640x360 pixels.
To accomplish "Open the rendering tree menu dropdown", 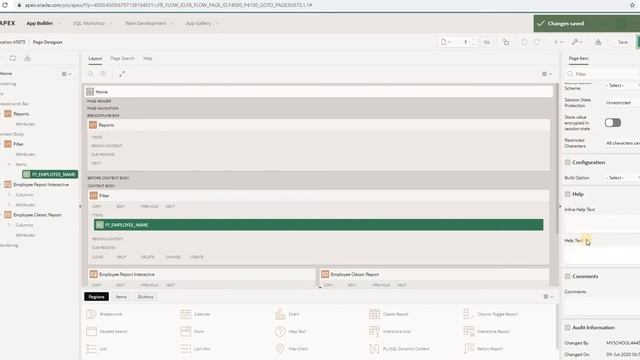I will click(x=67, y=74).
